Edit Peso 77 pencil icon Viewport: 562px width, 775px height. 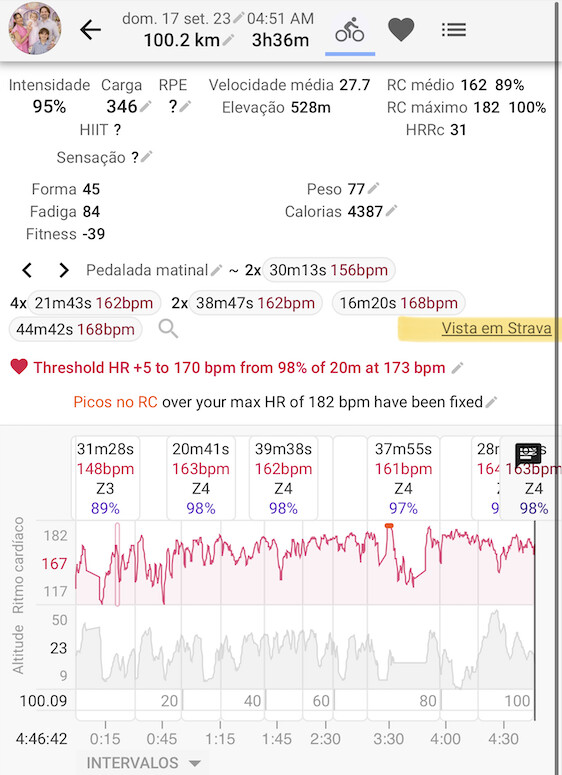coord(374,188)
